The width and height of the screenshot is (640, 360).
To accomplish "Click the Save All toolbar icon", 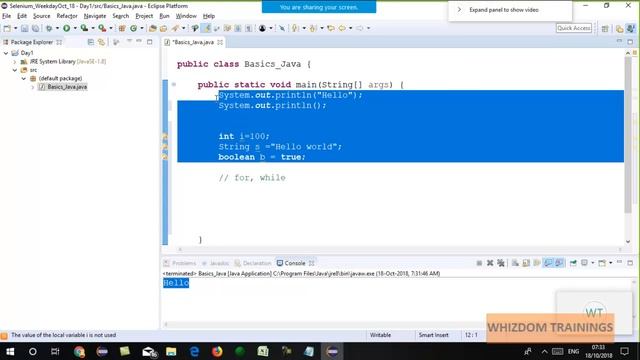I will (x=36, y=28).
